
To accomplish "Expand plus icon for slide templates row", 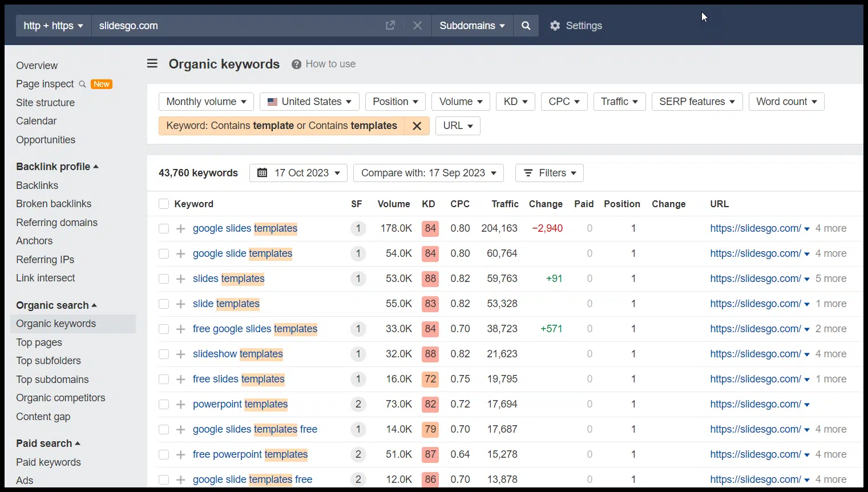I will click(x=180, y=304).
